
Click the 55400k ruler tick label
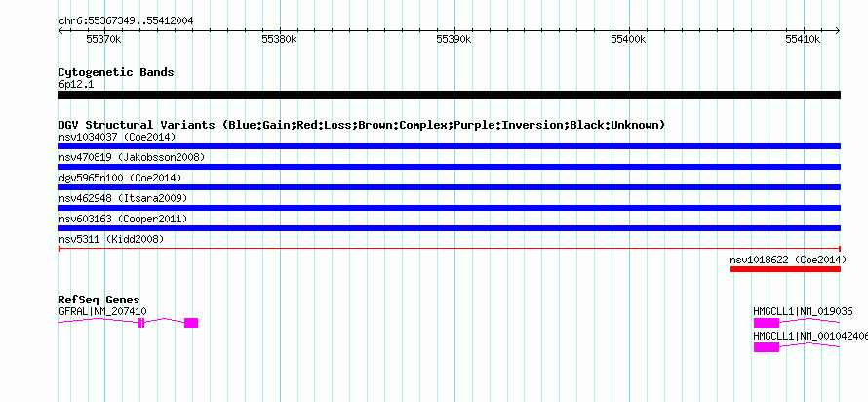coord(629,40)
